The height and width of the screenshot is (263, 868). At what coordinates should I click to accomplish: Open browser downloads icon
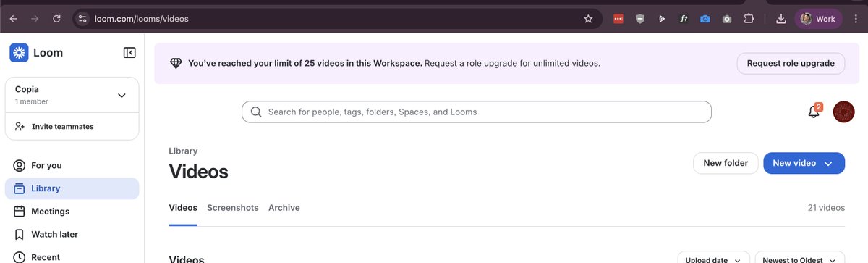(780, 19)
